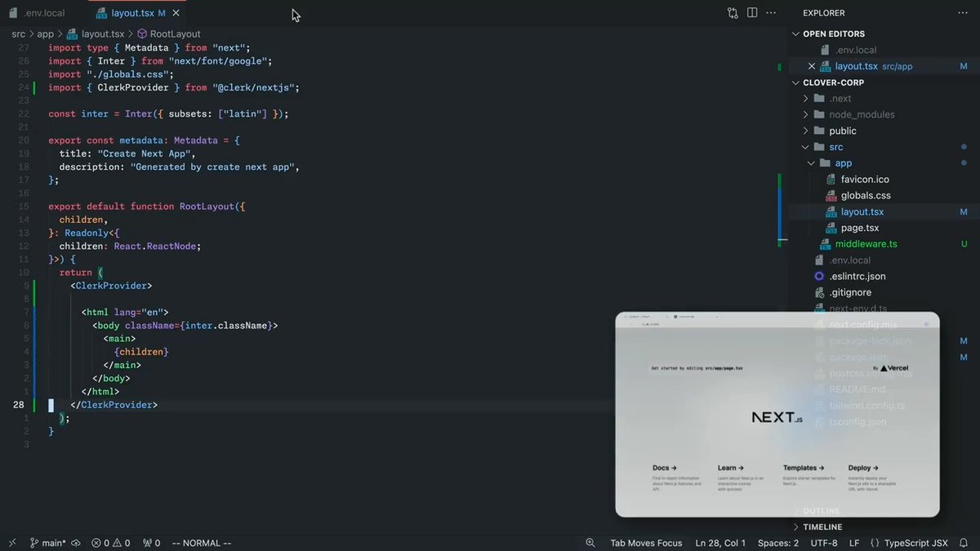Click the src breadcrumb segment
Screen dimensions: 980x551
pos(18,34)
